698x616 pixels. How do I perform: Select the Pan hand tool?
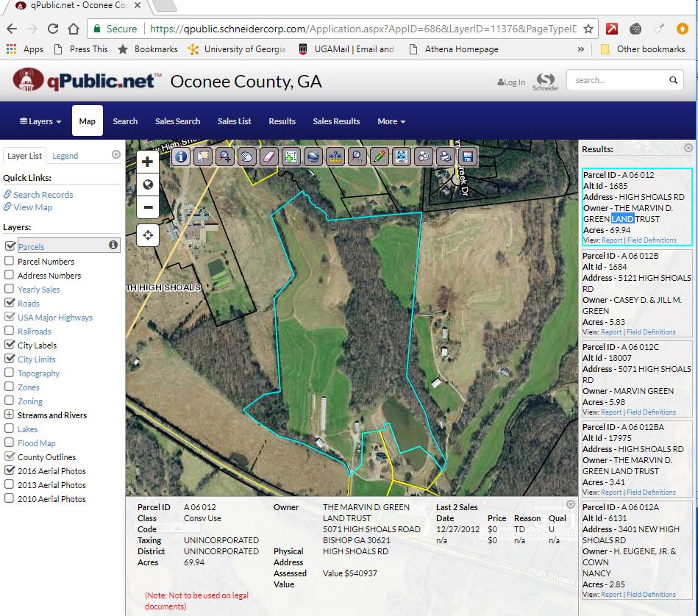click(x=247, y=157)
